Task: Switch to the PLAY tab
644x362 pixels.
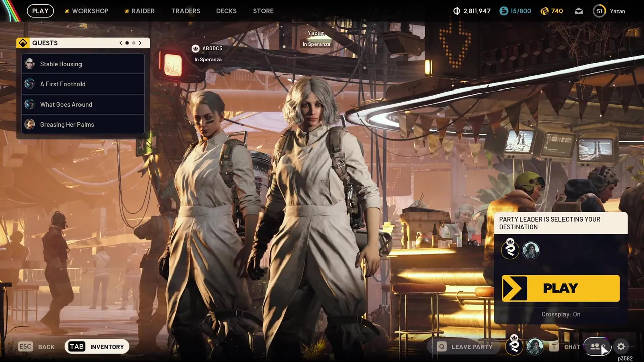Action: [x=40, y=11]
